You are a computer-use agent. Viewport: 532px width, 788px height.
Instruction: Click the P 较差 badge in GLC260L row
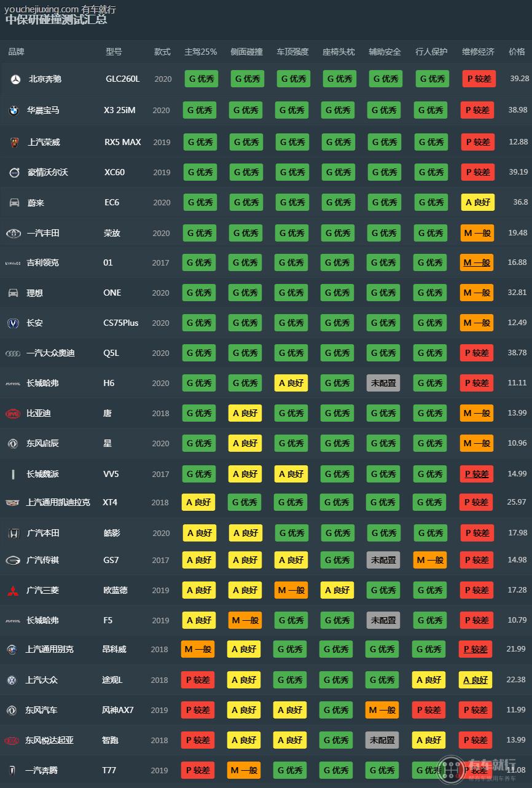tap(478, 79)
